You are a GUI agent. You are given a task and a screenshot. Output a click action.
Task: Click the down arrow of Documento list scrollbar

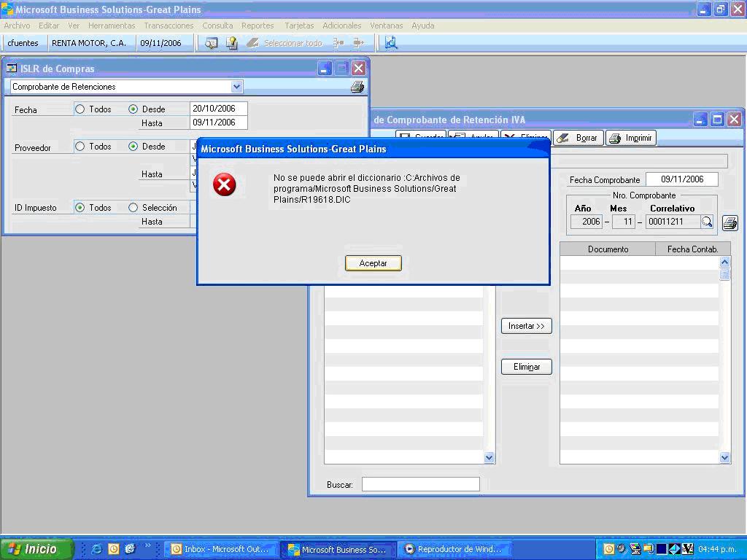(x=724, y=458)
